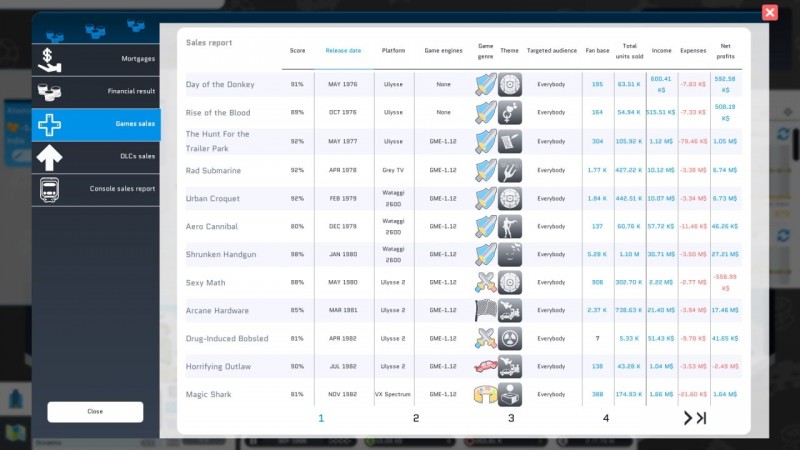Screen dimensions: 800x450
Task: Open page 2 of the sales report
Action: pyautogui.click(x=416, y=418)
